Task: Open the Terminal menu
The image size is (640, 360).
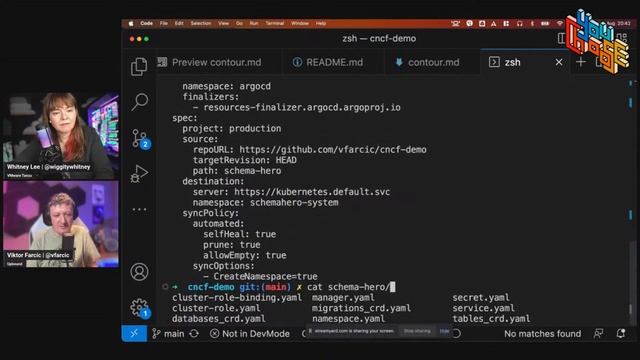Action: pos(275,24)
